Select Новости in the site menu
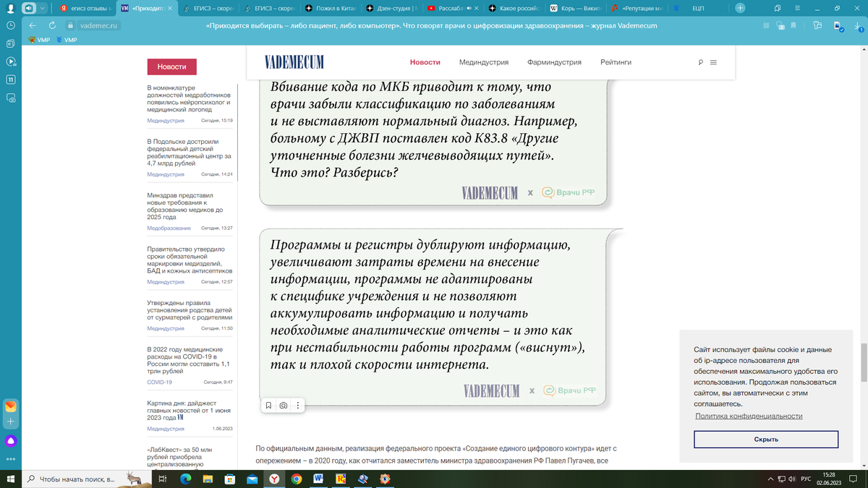This screenshot has width=868, height=488. tap(425, 62)
